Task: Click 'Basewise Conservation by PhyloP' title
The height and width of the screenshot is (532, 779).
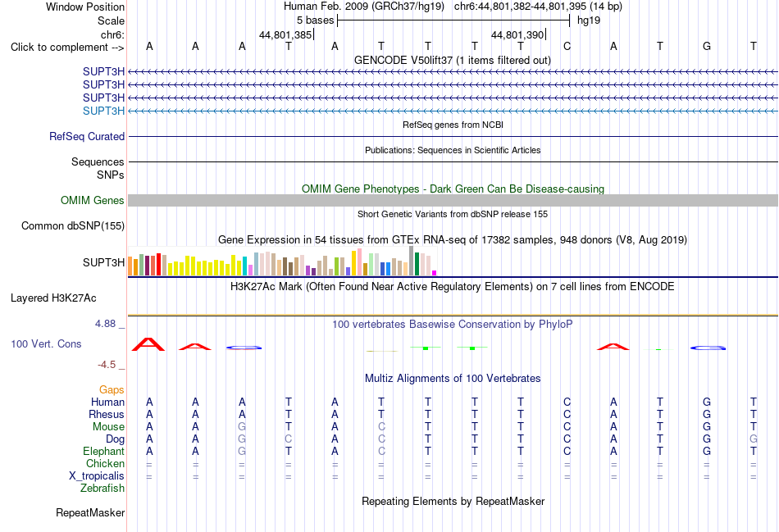Action: click(452, 325)
